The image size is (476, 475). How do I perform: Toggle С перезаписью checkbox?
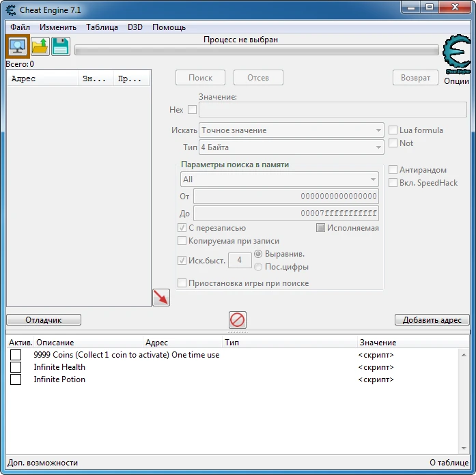(182, 228)
